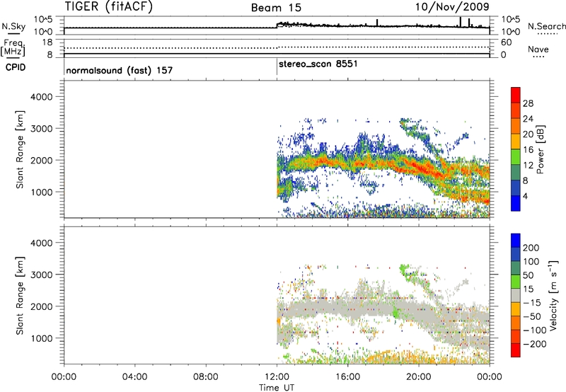Click the '16:00' time axis label
The width and height of the screenshot is (566, 392).
tap(347, 377)
